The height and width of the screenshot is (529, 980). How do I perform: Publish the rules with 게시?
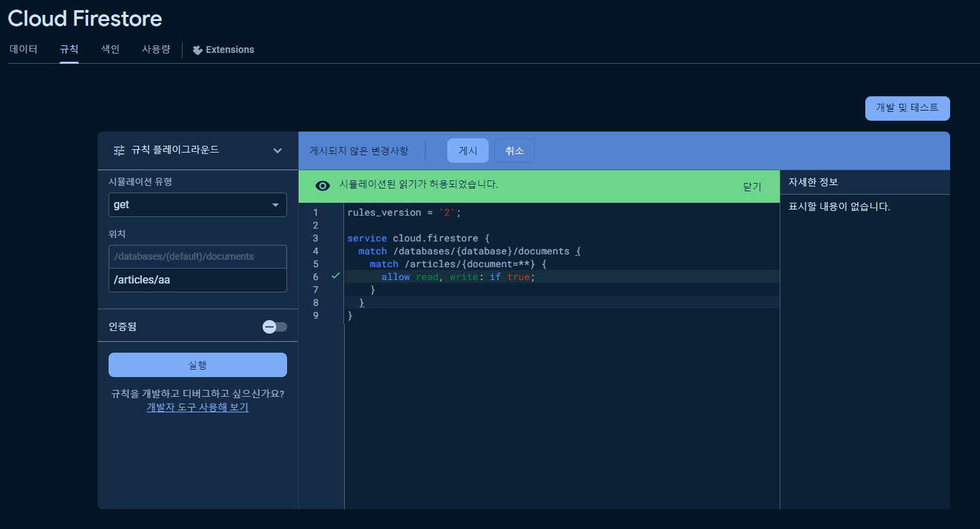pos(468,151)
